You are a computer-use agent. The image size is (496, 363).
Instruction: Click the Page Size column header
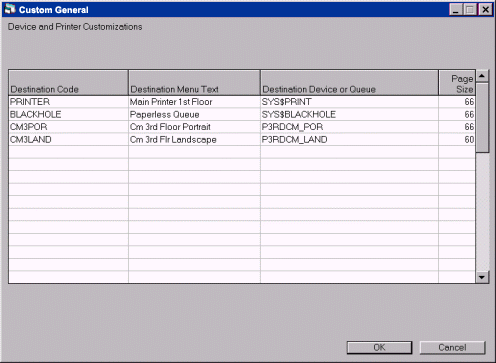457,83
